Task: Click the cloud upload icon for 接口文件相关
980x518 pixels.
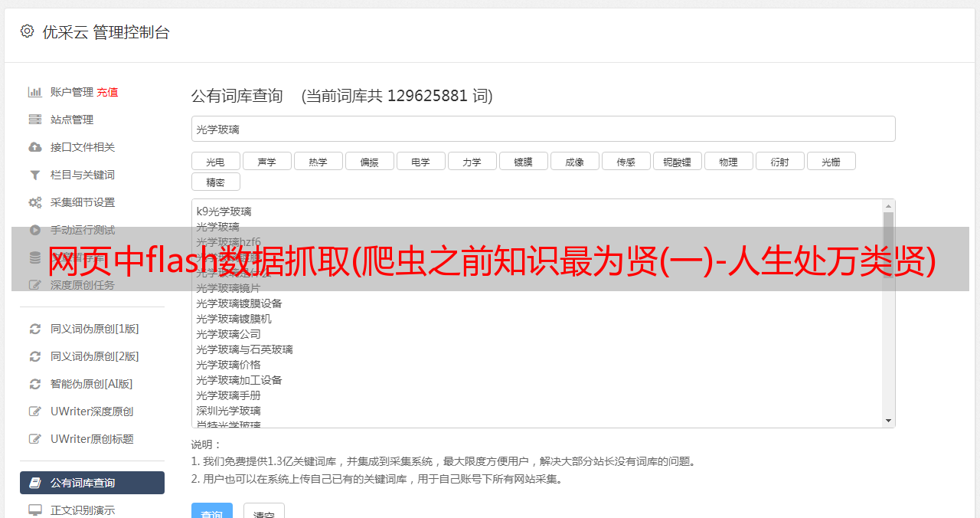Action: coord(35,147)
